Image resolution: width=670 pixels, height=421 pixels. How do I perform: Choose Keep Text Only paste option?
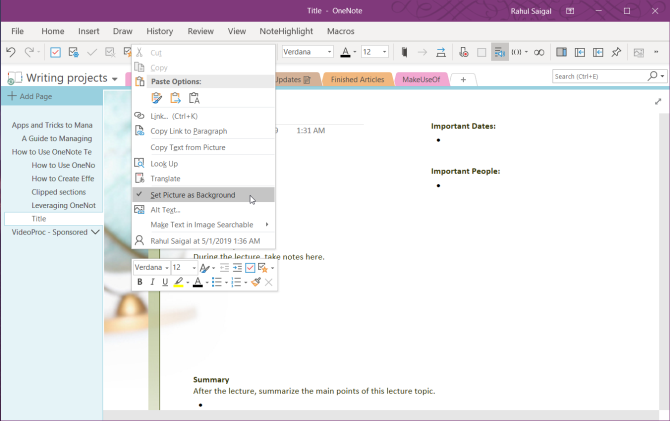pyautogui.click(x=194, y=98)
